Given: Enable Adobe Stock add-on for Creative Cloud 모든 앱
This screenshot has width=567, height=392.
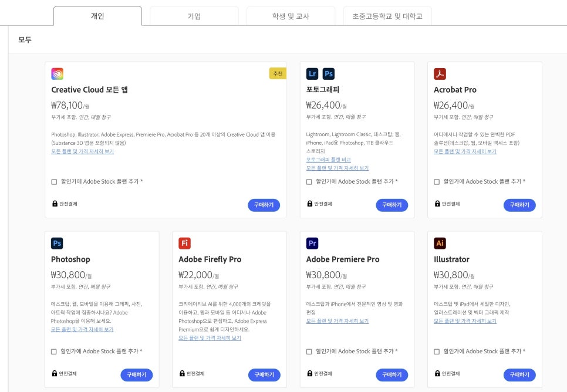Looking at the screenshot, I should coord(54,182).
